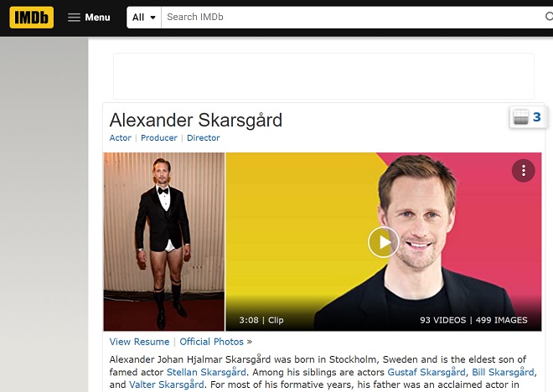
Task: Open the Director credits link
Action: tap(203, 138)
